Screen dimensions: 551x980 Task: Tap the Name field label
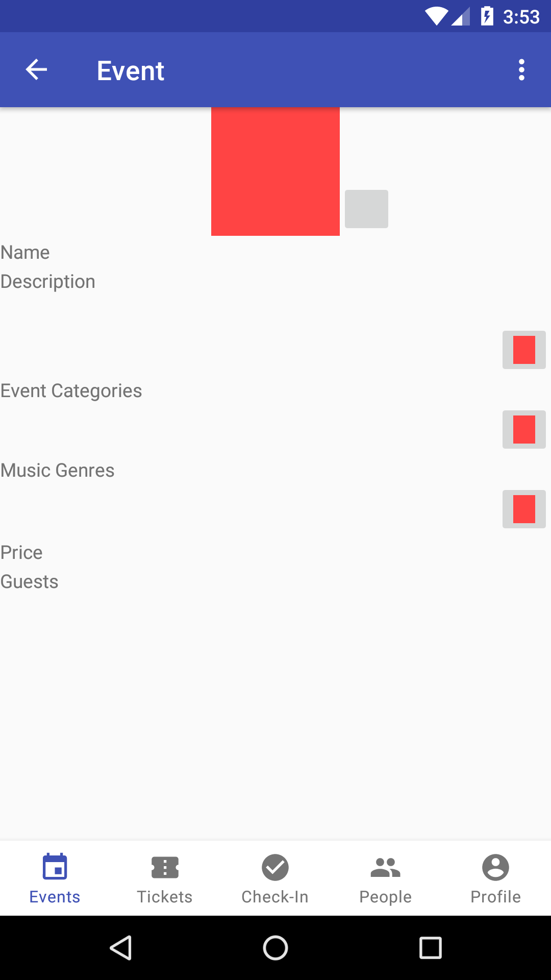(26, 253)
